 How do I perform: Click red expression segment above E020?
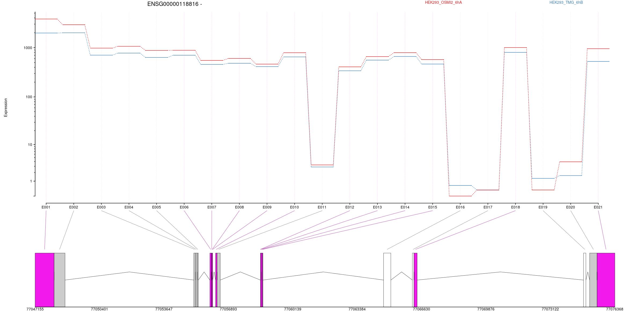tap(570, 162)
